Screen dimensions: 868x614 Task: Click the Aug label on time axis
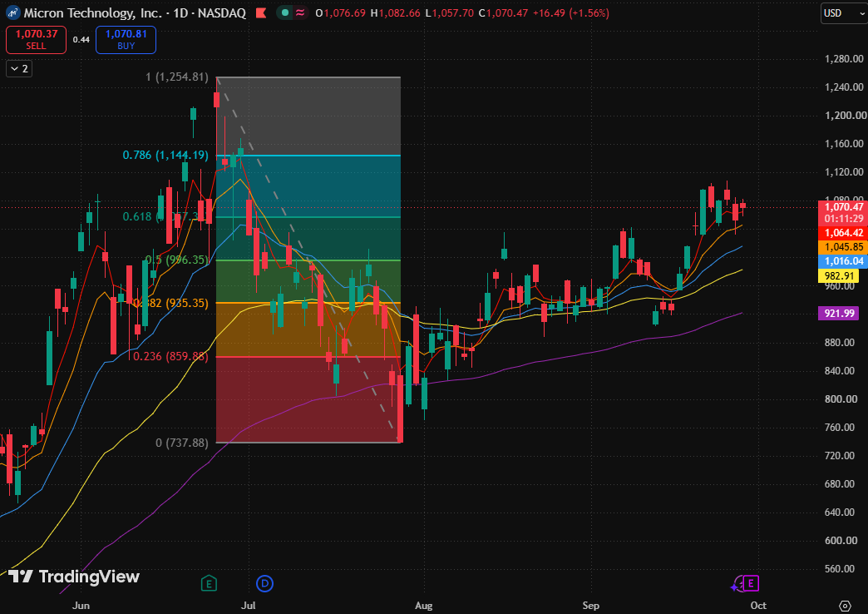[x=423, y=606]
